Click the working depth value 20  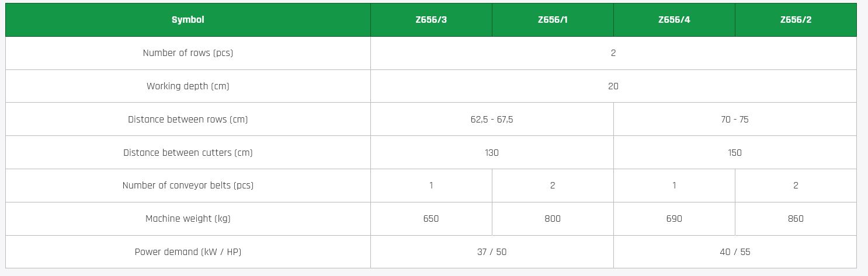coord(613,86)
